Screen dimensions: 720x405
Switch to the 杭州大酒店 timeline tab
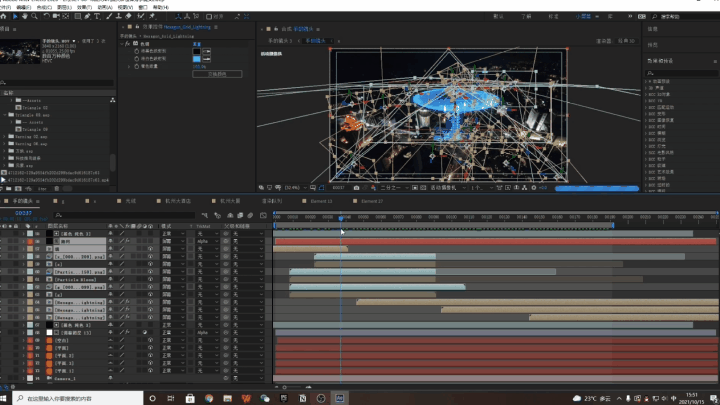(x=178, y=201)
